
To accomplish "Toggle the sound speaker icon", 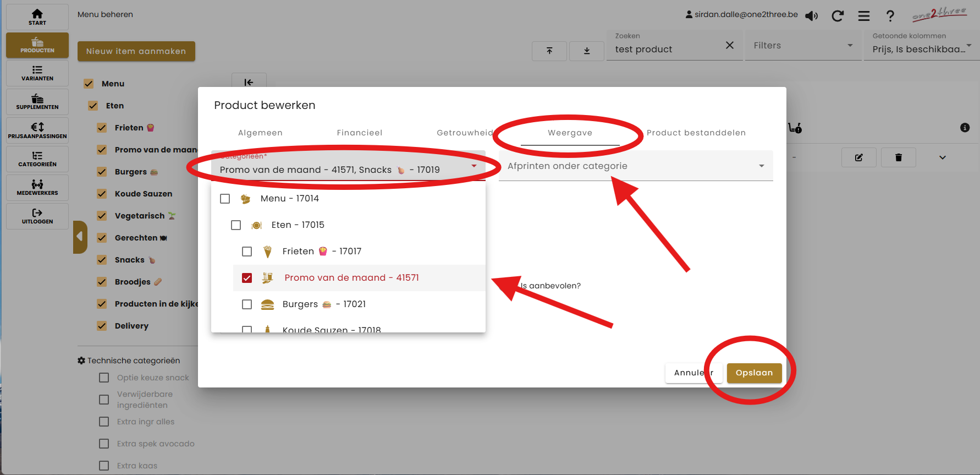I will [811, 16].
